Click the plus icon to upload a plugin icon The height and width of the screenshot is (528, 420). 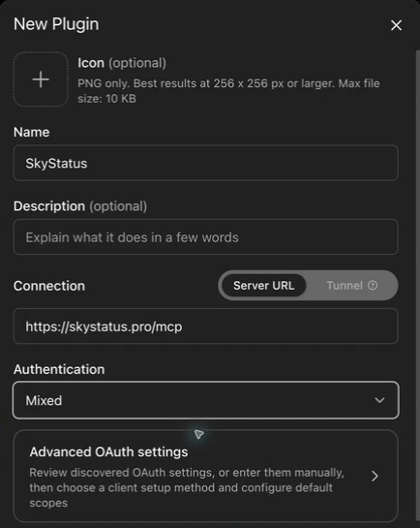41,79
